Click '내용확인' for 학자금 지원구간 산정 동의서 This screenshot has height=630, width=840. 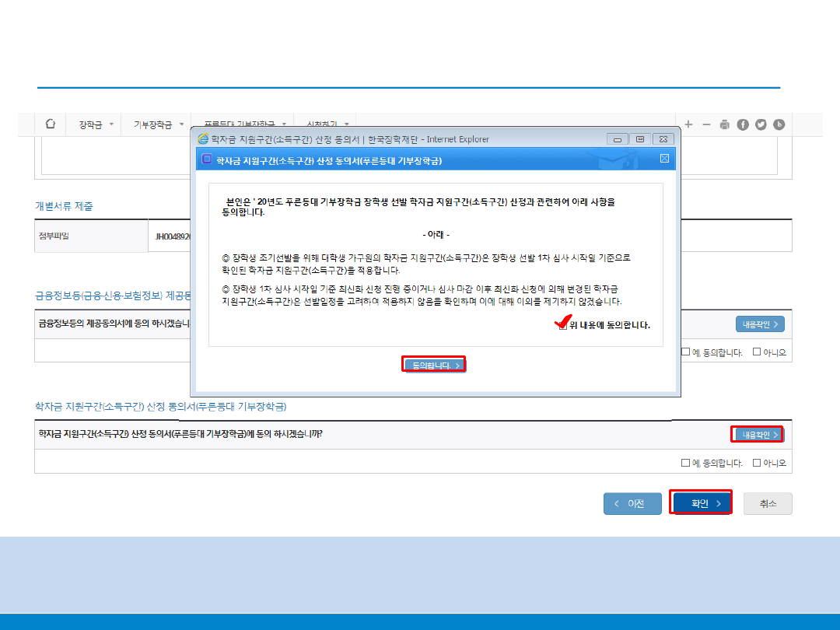click(758, 435)
